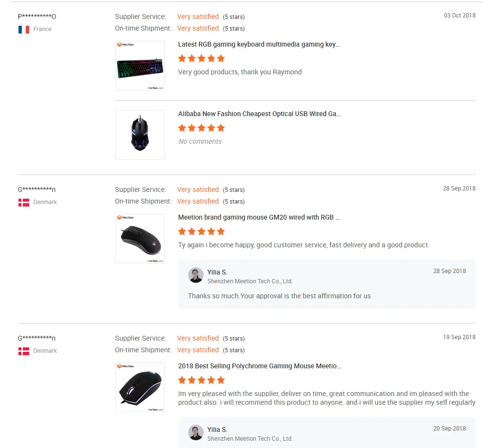Viewport: 489px width, 448px height.
Task: Click Yilia S. avatar in 20 Sep reply
Action: 196,432
